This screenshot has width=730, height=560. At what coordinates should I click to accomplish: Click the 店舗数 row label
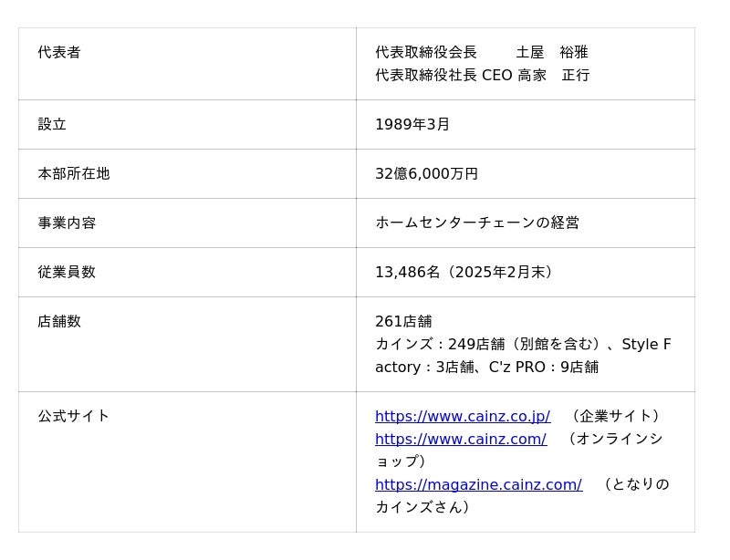coord(59,321)
